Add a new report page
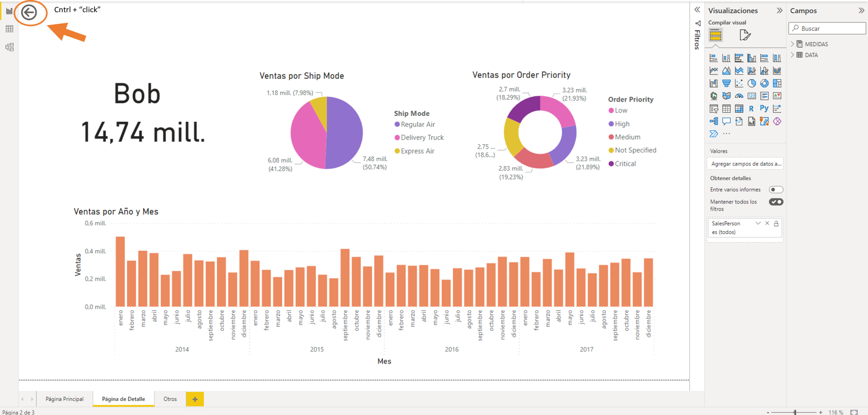The height and width of the screenshot is (415, 868). [195, 399]
